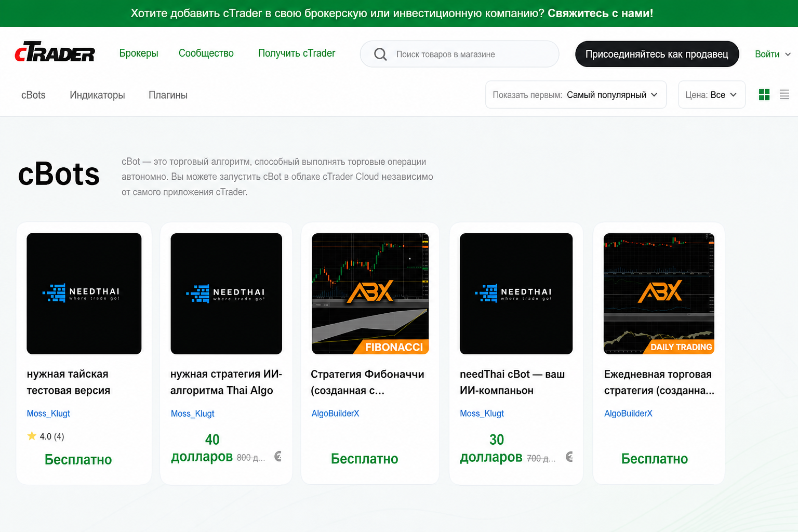798x532 pixels.
Task: Click title needThai cBot — ваш ИИ-компаньон
Action: (512, 382)
